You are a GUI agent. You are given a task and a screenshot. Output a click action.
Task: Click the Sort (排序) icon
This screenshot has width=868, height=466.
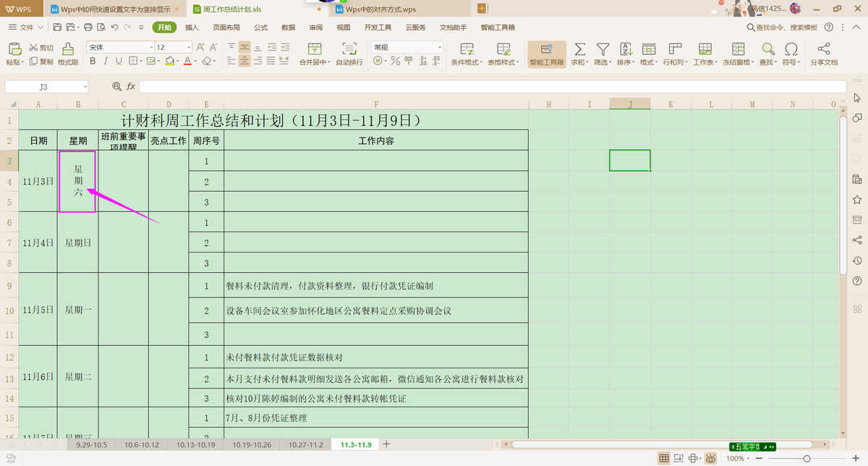point(625,48)
